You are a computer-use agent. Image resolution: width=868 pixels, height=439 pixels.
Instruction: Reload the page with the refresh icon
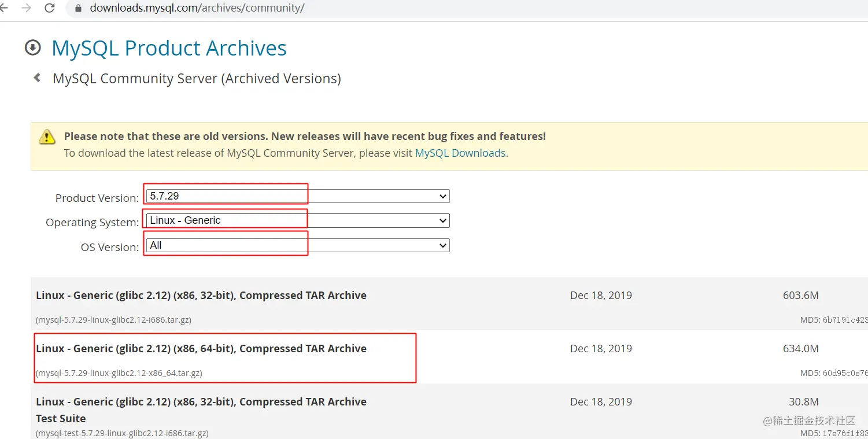pyautogui.click(x=50, y=8)
